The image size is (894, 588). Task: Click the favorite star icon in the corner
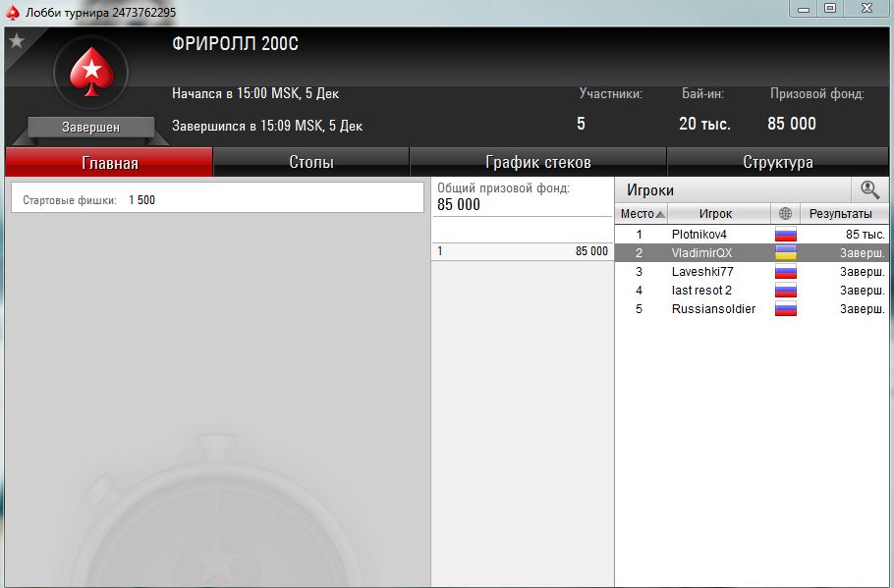pyautogui.click(x=17, y=41)
